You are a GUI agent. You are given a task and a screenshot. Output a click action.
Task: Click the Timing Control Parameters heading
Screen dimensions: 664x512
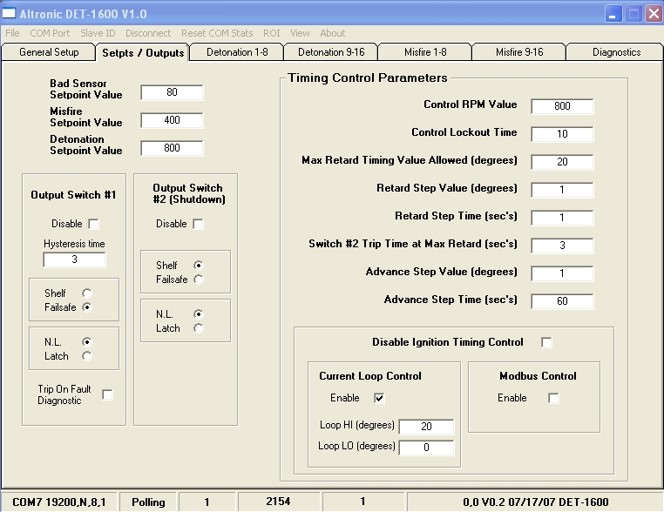pos(367,78)
